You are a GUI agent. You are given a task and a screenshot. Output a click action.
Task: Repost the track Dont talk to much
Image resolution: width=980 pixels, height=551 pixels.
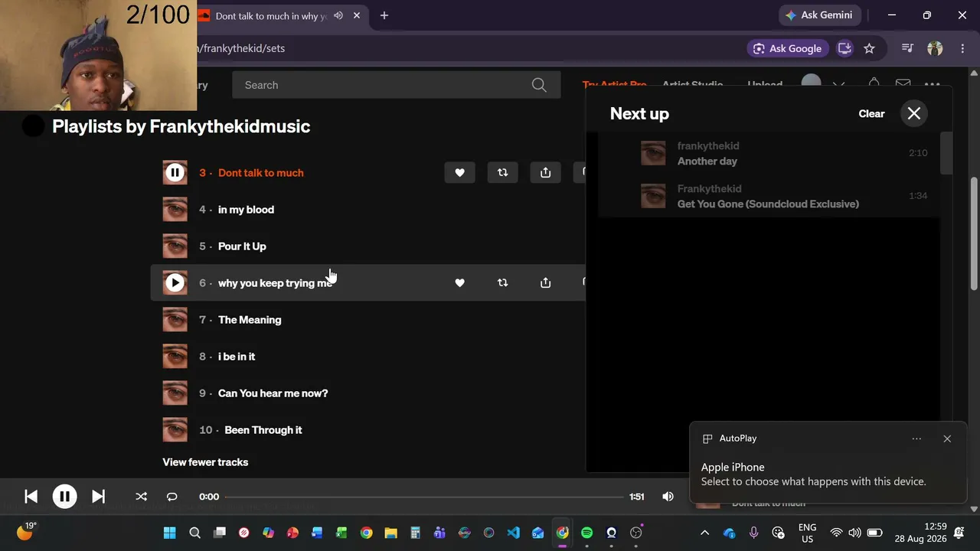click(x=502, y=173)
